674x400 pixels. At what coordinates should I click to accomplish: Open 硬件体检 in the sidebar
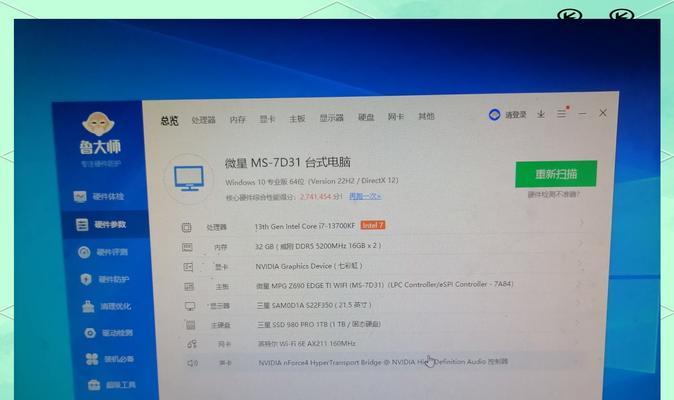[99, 197]
